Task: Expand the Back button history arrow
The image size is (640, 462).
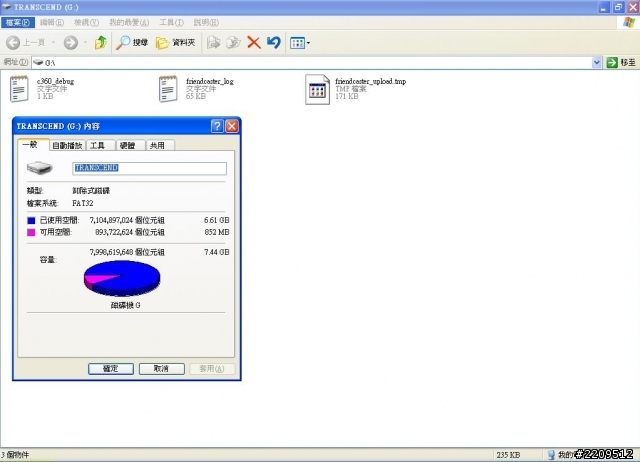Action: tap(53, 42)
